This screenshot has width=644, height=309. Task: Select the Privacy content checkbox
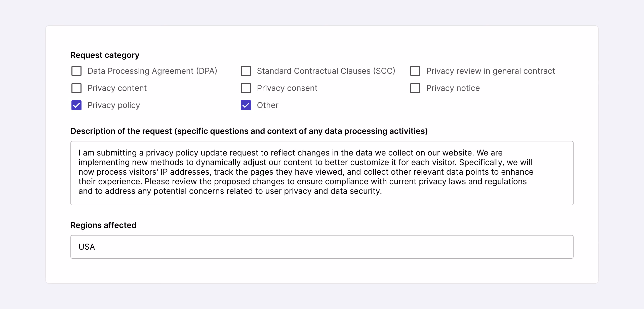(x=76, y=88)
